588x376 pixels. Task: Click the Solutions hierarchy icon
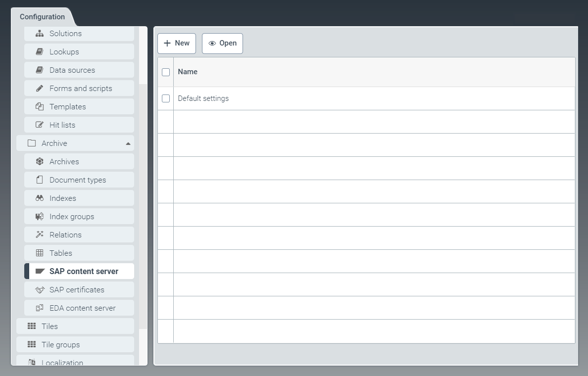pyautogui.click(x=40, y=34)
